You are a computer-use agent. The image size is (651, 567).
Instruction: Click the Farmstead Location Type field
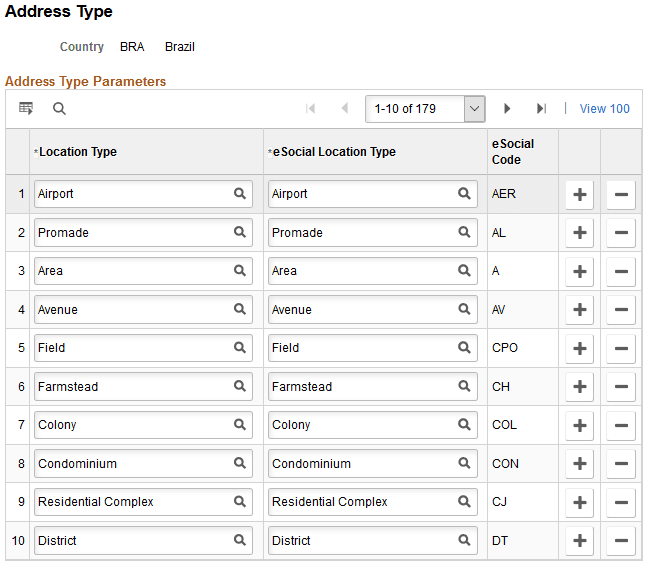(x=132, y=387)
